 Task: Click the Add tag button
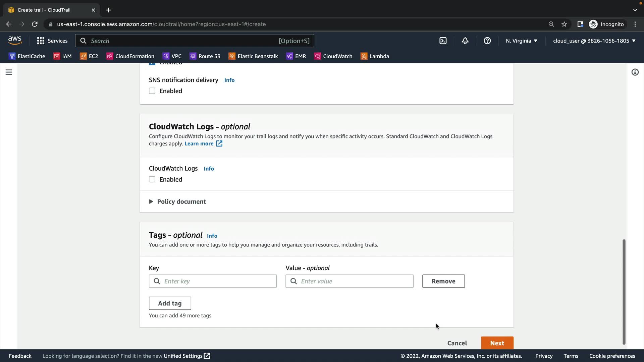pos(170,303)
